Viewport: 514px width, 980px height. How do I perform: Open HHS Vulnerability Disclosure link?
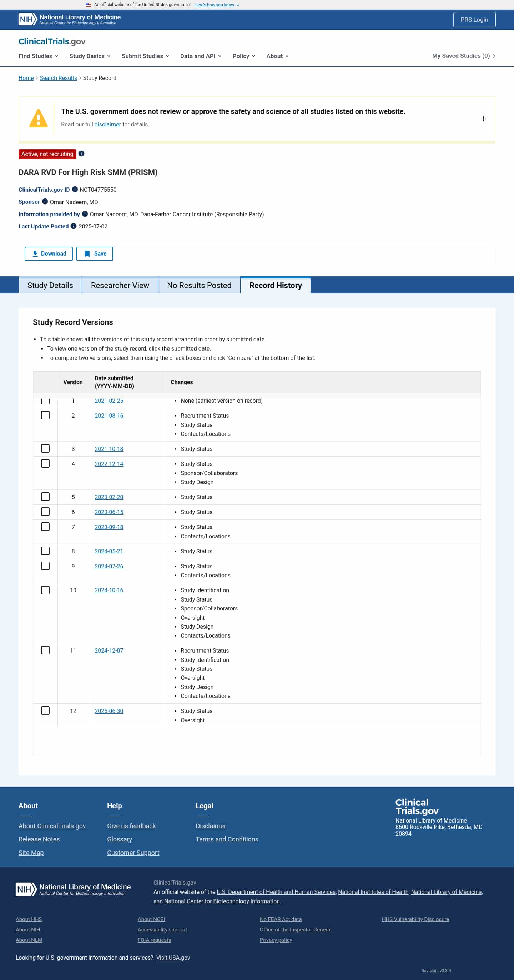(x=415, y=919)
